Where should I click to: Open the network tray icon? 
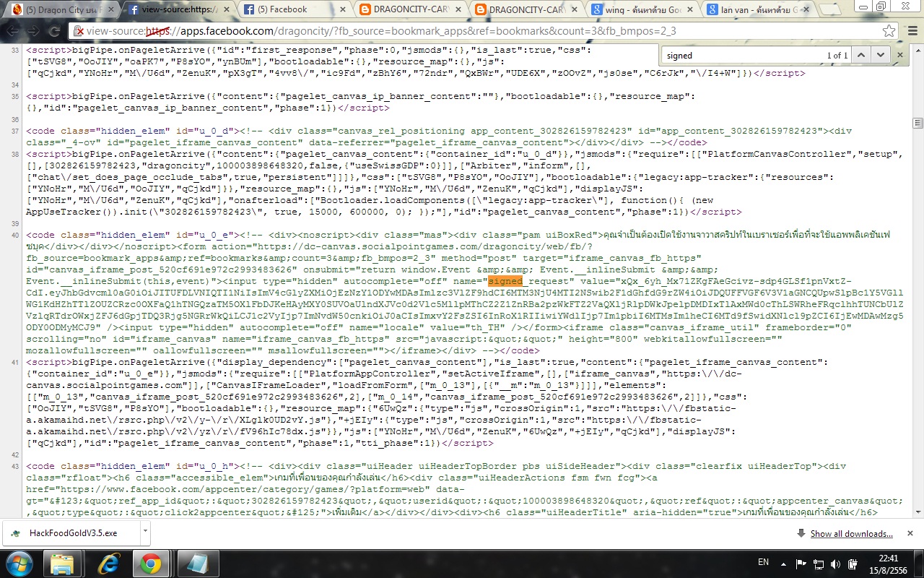coord(820,564)
